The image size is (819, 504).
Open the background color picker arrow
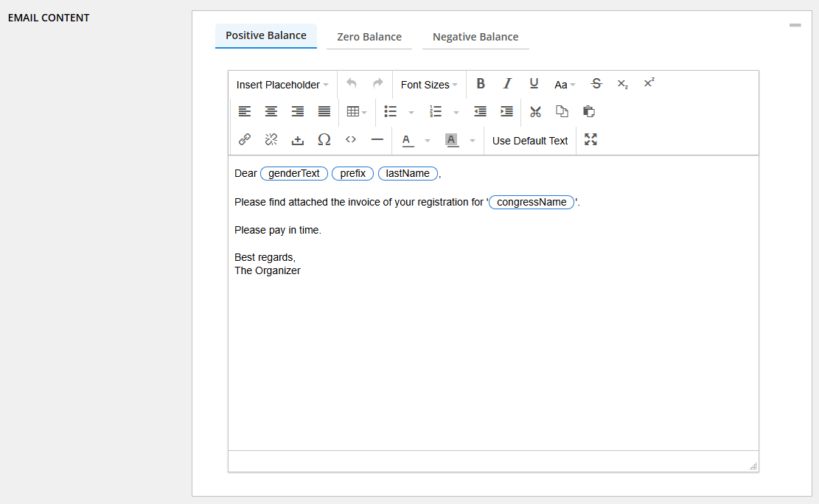click(473, 140)
